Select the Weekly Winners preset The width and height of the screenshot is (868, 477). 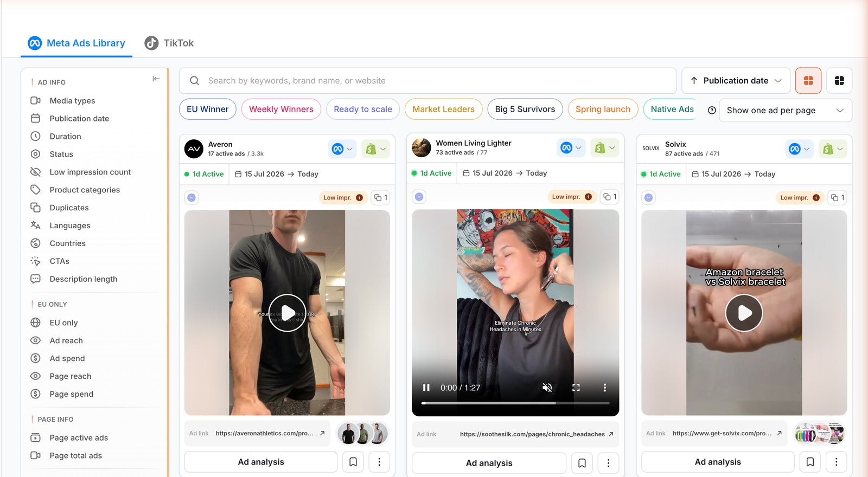pyautogui.click(x=281, y=109)
